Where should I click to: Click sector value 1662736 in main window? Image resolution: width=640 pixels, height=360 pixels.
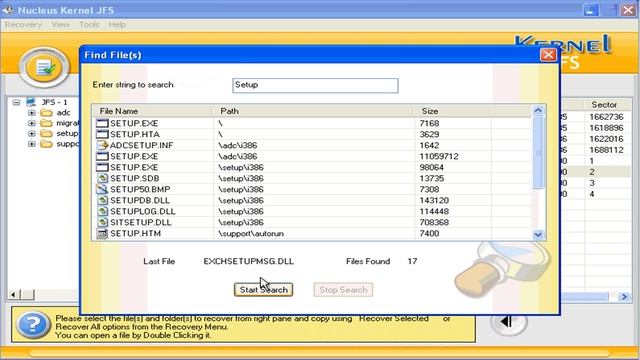(606, 117)
